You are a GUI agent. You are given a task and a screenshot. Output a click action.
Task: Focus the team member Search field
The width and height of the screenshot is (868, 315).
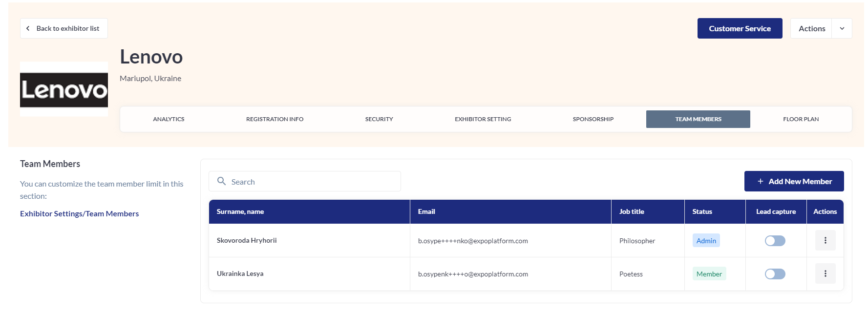pyautogui.click(x=313, y=182)
